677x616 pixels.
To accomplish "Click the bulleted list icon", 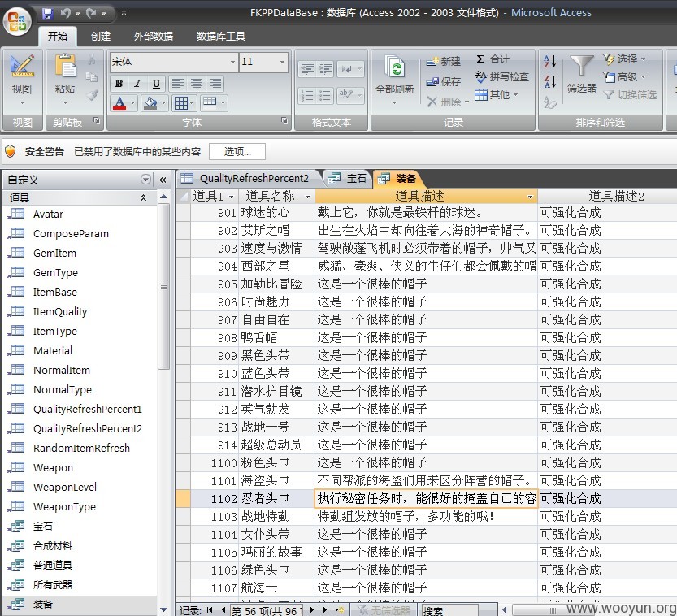I will click(325, 95).
